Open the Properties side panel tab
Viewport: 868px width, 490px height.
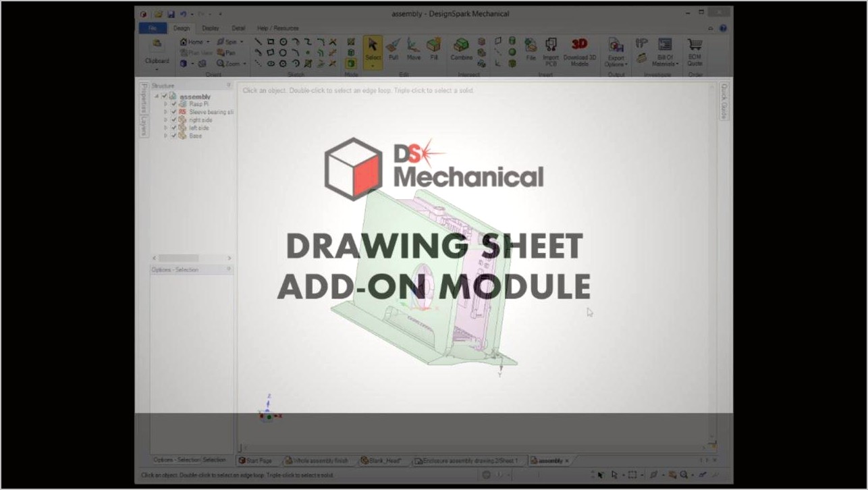pos(143,99)
